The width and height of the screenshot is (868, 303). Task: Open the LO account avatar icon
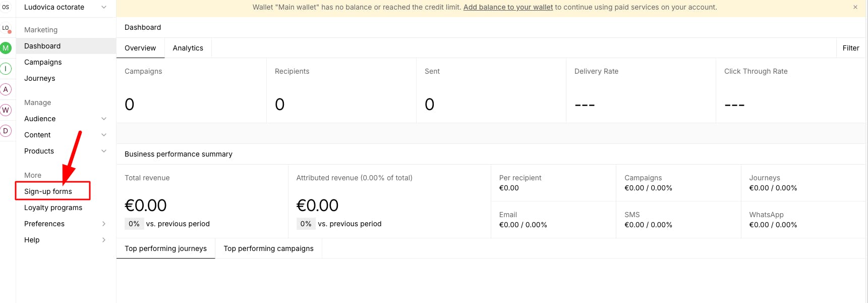click(x=6, y=28)
